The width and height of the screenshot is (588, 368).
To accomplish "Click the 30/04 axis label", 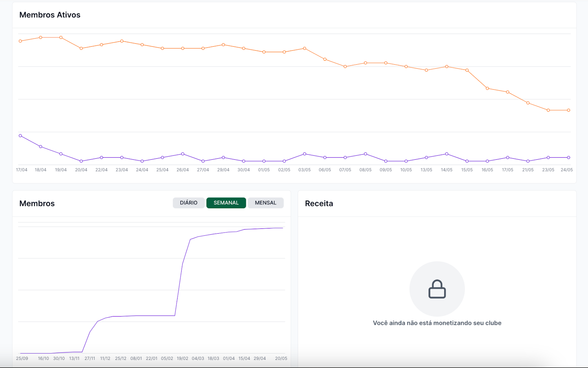I will click(x=244, y=170).
